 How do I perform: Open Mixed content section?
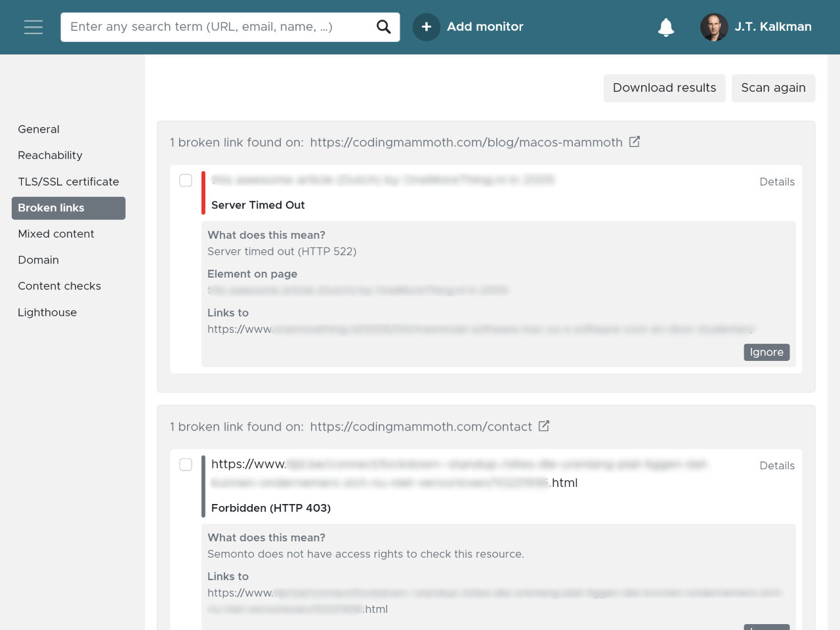pyautogui.click(x=56, y=234)
